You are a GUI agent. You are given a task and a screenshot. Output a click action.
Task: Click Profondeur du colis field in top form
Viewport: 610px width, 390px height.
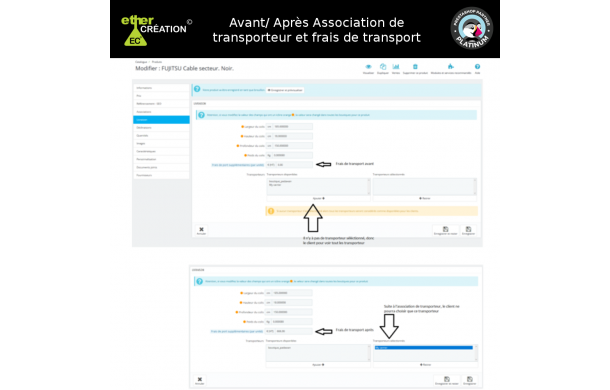click(293, 146)
